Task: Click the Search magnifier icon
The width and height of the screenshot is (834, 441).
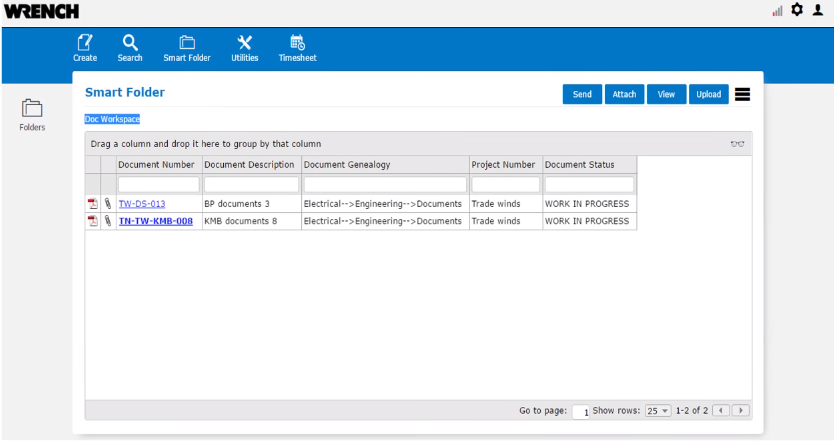Action: click(x=130, y=43)
